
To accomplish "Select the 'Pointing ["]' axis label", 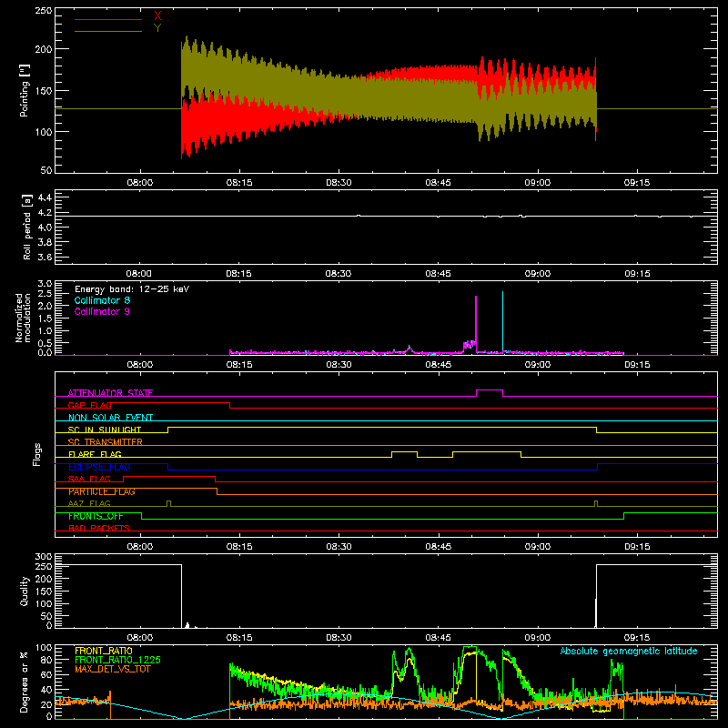I will click(x=25, y=90).
